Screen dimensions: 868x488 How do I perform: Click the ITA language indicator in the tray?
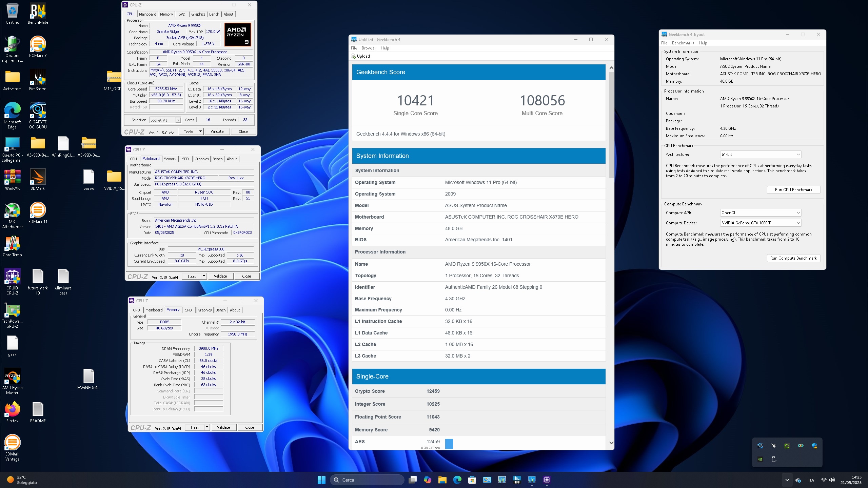coord(811,480)
